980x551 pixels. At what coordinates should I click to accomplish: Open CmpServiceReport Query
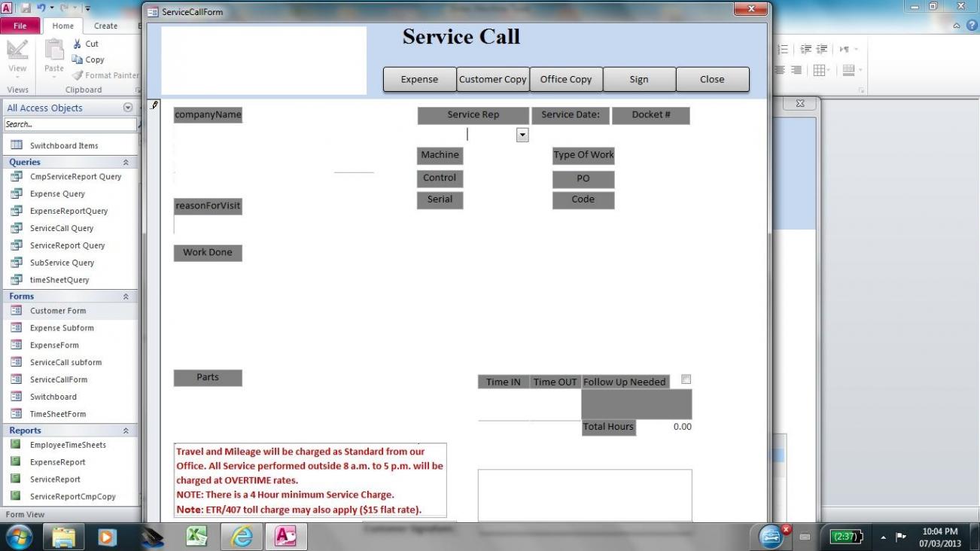point(75,176)
